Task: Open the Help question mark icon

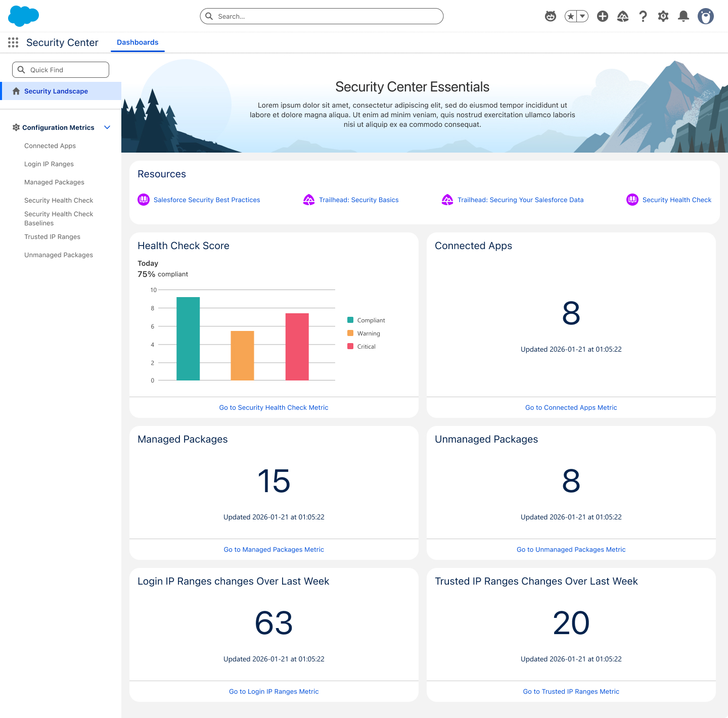Action: point(643,16)
